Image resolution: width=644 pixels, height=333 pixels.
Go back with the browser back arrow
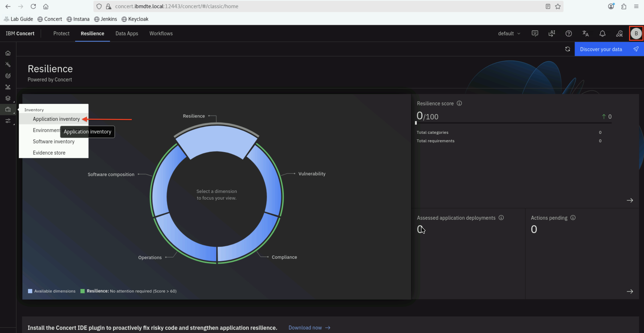pos(8,7)
